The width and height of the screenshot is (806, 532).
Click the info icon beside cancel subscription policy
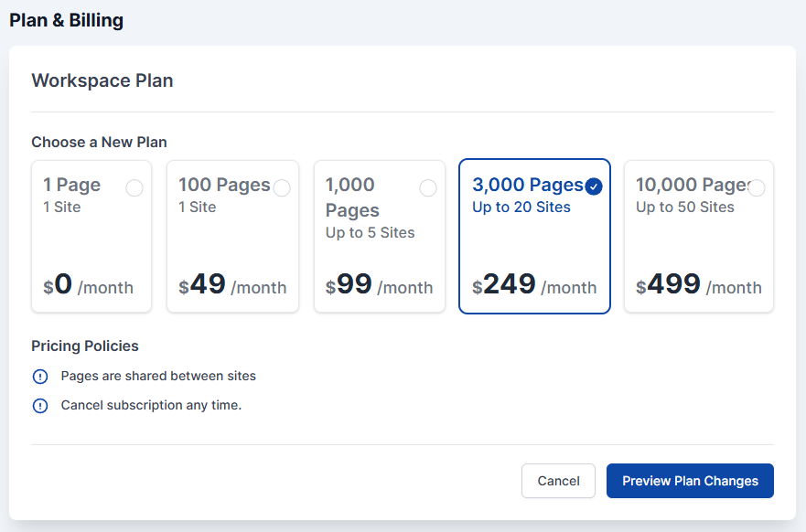pyautogui.click(x=39, y=406)
